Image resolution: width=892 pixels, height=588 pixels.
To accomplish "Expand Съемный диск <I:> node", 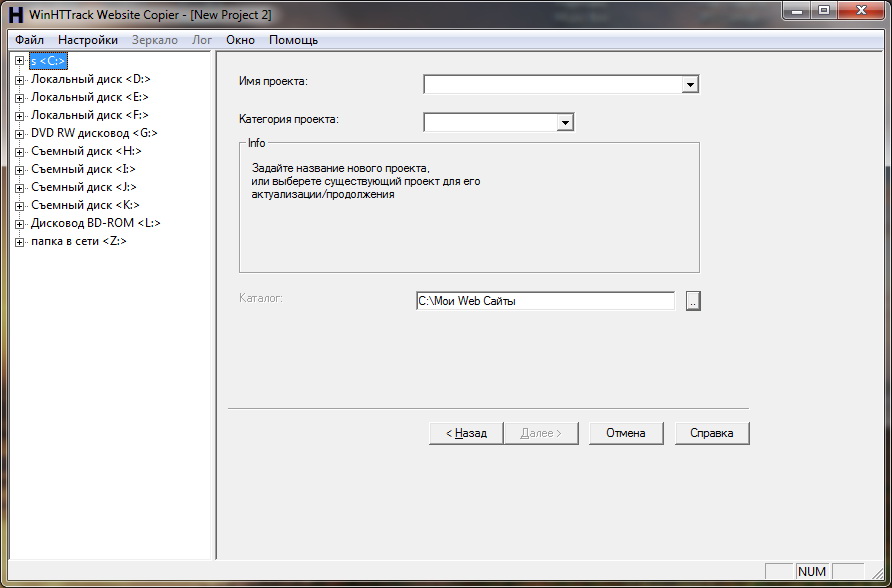I will click(x=19, y=170).
